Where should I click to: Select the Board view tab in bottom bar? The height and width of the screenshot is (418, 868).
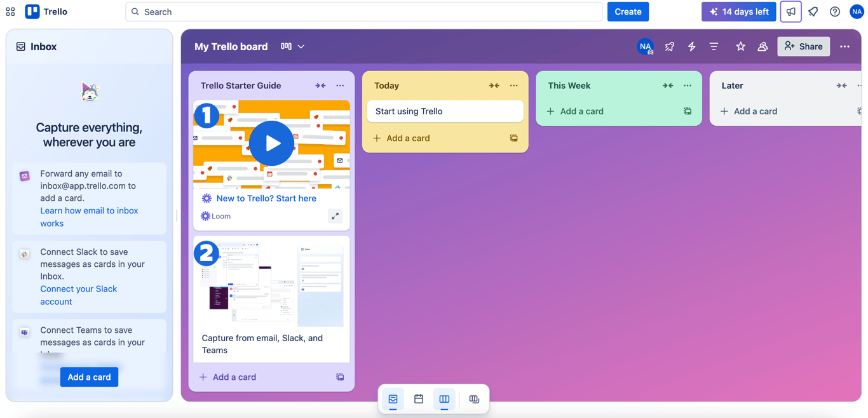tap(444, 399)
